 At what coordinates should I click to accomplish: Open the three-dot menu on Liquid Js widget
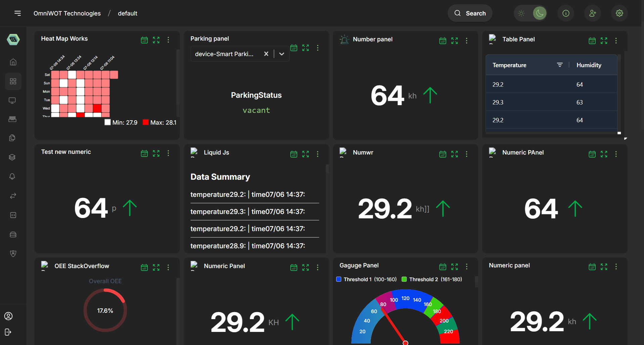(318, 154)
